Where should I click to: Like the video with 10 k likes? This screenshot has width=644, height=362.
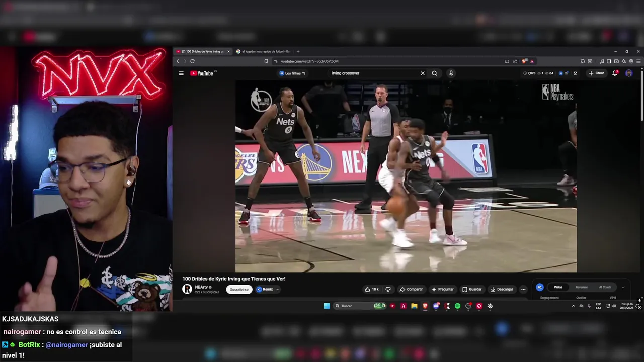point(371,289)
